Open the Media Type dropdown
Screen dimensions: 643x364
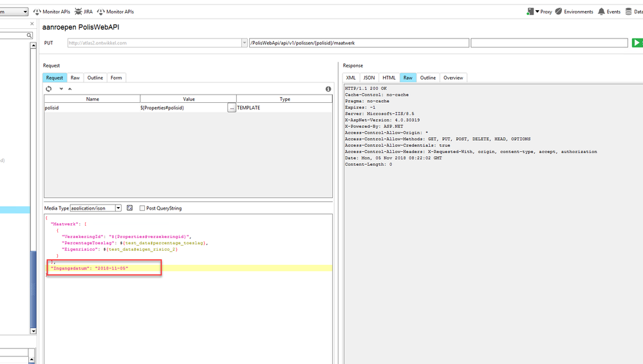[x=118, y=208]
